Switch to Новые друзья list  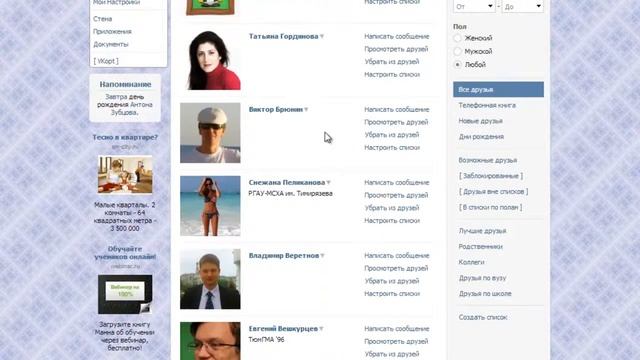click(x=480, y=121)
